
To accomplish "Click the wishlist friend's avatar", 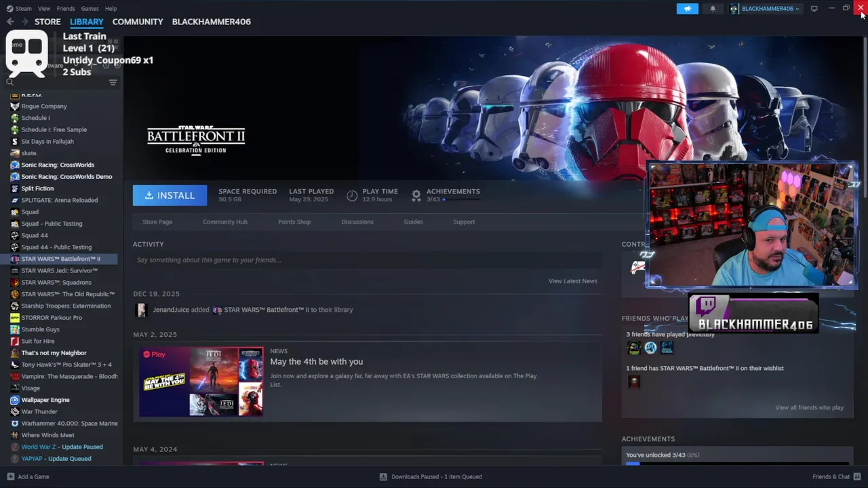I will point(634,382).
